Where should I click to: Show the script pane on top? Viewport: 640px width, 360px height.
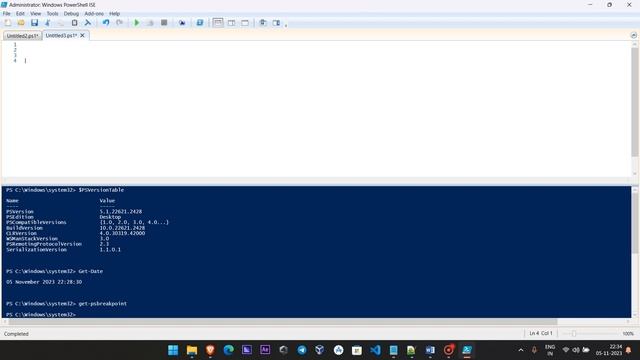click(x=218, y=23)
